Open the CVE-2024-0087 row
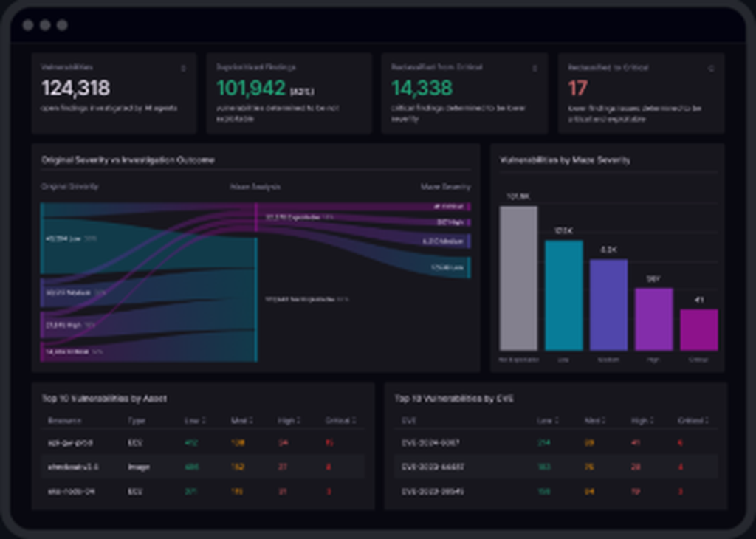Screen dimensions: 756x539 point(555,442)
